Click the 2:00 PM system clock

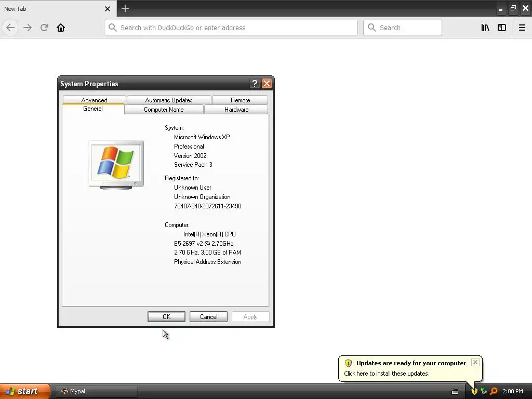(x=512, y=391)
